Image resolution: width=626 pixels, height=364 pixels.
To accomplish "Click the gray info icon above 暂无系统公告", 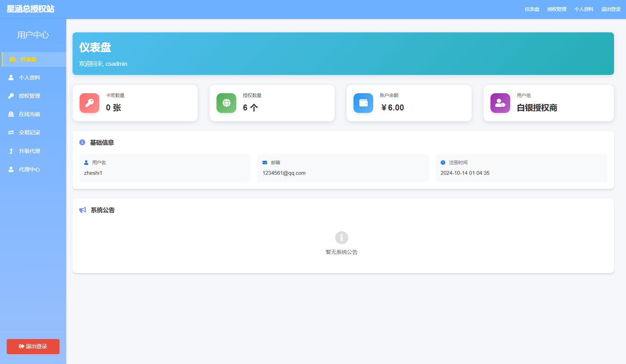I will click(x=342, y=238).
